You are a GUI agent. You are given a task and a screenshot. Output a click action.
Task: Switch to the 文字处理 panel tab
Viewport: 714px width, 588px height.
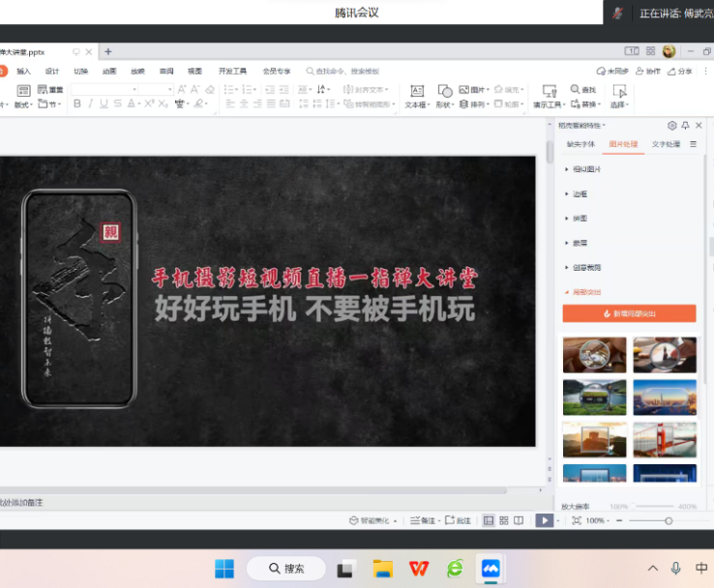point(666,144)
